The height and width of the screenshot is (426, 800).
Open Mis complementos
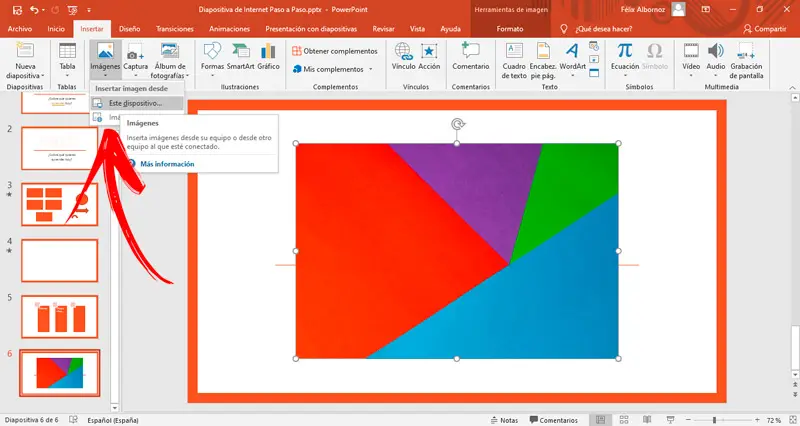(x=328, y=69)
